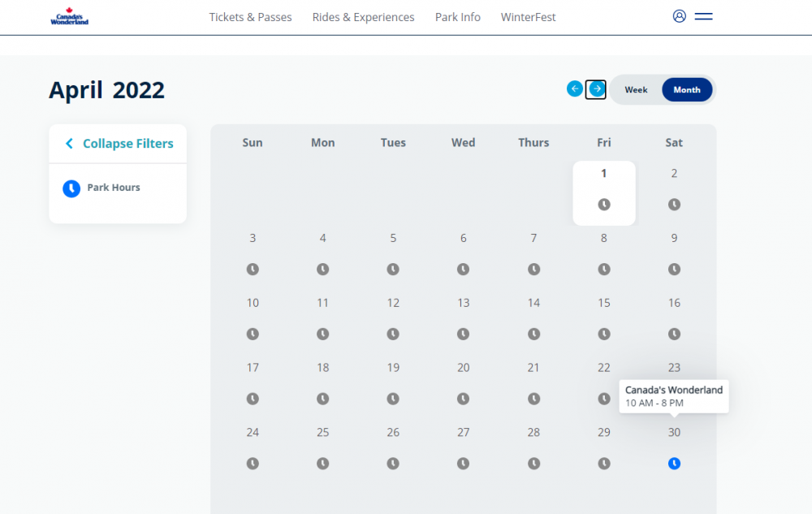Open the user account icon
Screen dimensions: 812x514
tap(680, 16)
